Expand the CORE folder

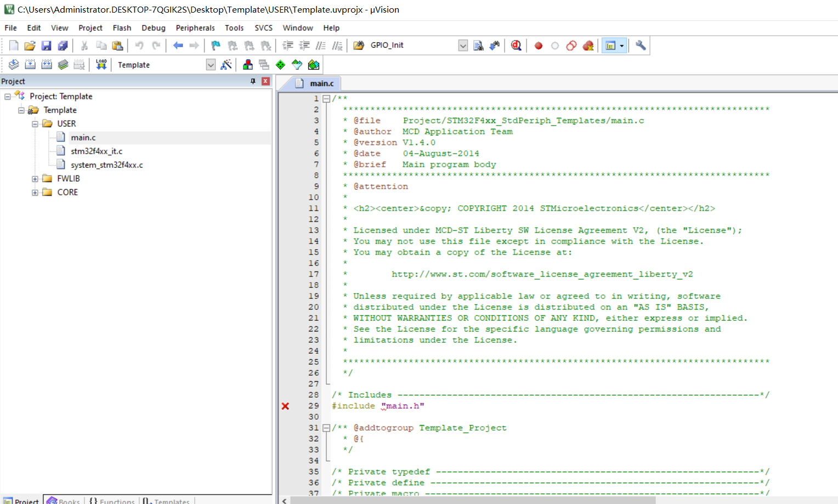coord(35,192)
